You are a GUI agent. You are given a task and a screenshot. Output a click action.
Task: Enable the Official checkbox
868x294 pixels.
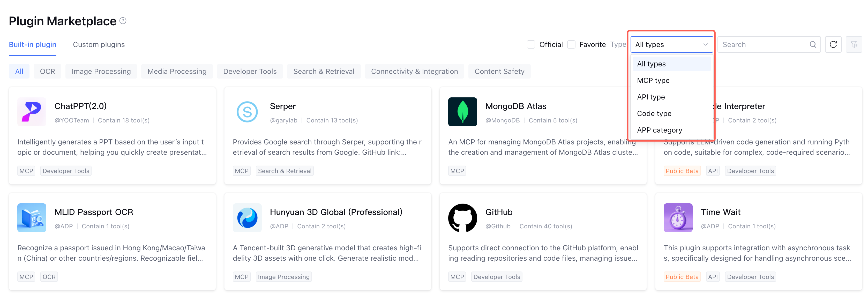tap(531, 44)
